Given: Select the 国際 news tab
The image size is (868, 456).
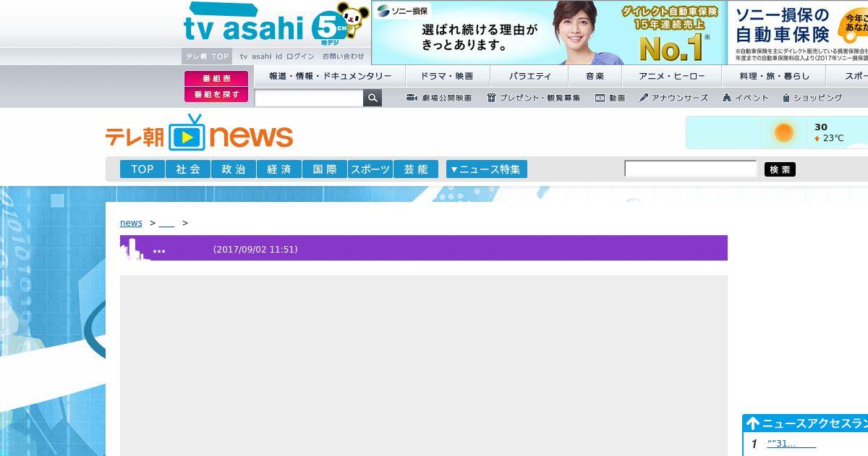Looking at the screenshot, I should pyautogui.click(x=325, y=169).
